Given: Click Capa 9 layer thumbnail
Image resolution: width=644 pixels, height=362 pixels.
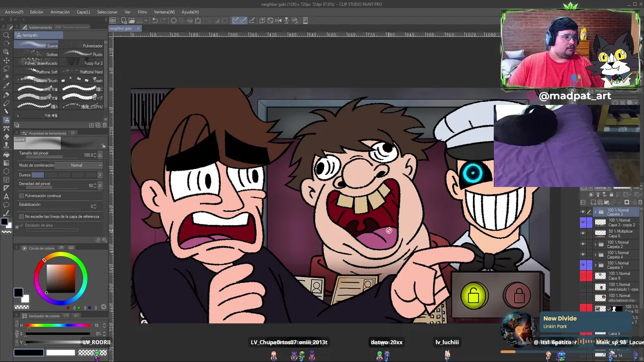Looking at the screenshot, I should click(x=600, y=276).
